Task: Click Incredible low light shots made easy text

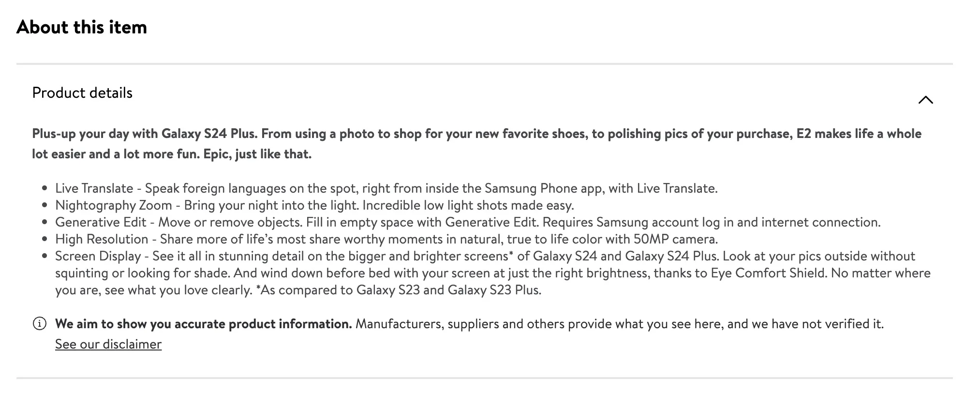Action: tap(468, 205)
